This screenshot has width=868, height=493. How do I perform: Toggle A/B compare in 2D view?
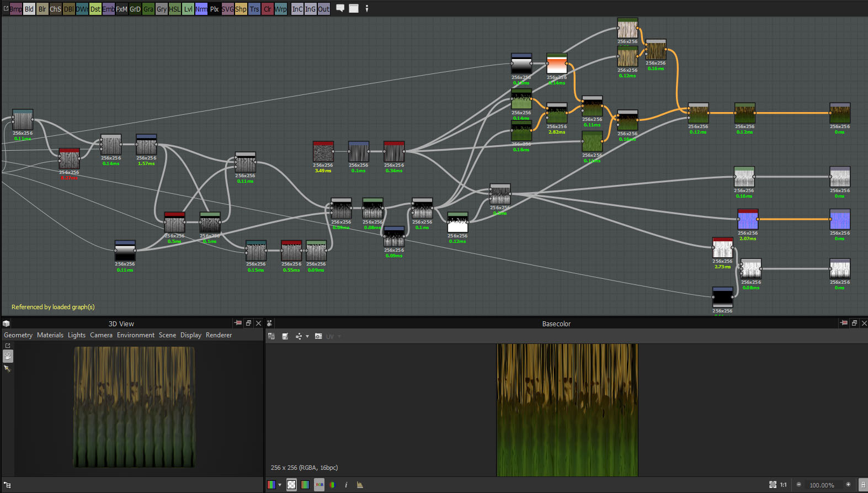271,336
